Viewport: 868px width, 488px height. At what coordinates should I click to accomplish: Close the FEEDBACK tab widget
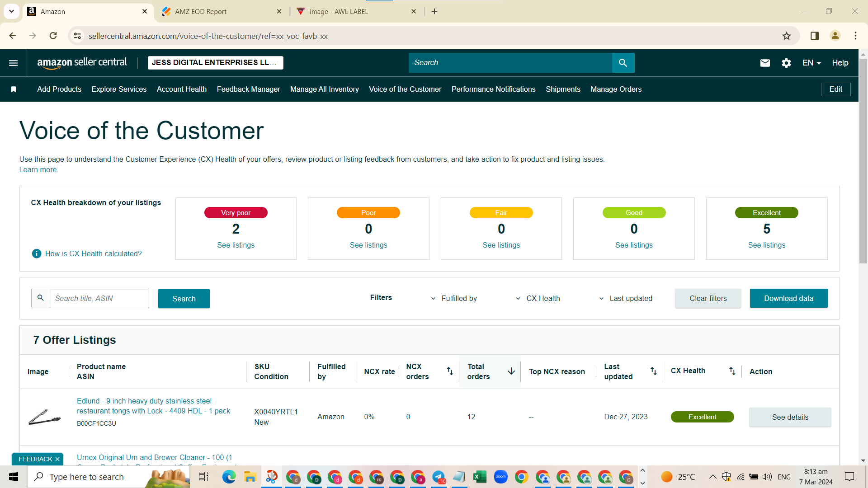click(57, 459)
